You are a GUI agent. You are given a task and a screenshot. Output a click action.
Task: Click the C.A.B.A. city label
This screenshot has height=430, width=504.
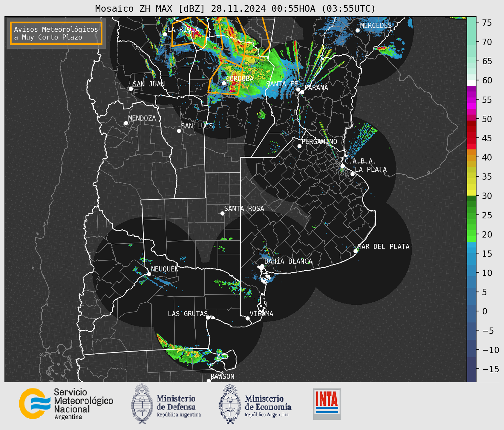coord(361,161)
